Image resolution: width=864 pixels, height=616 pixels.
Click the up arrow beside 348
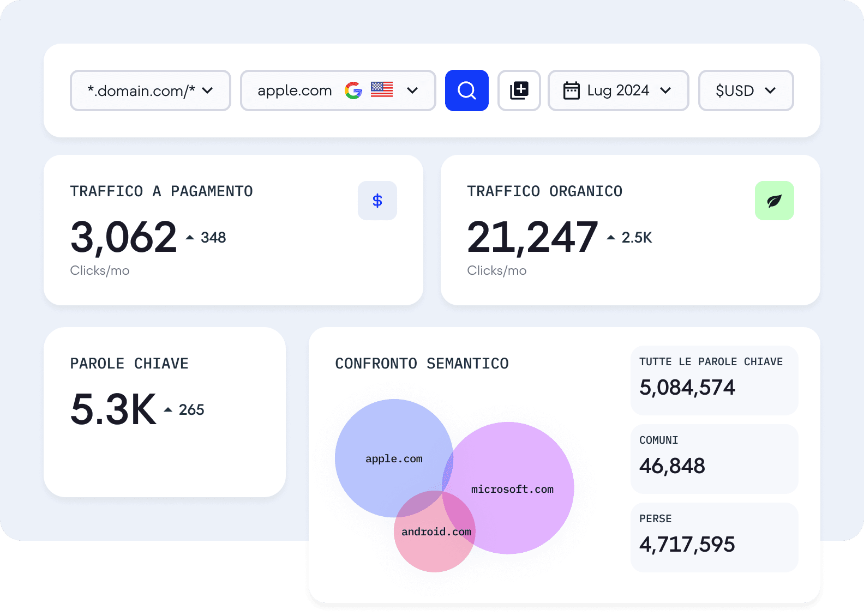click(x=190, y=238)
